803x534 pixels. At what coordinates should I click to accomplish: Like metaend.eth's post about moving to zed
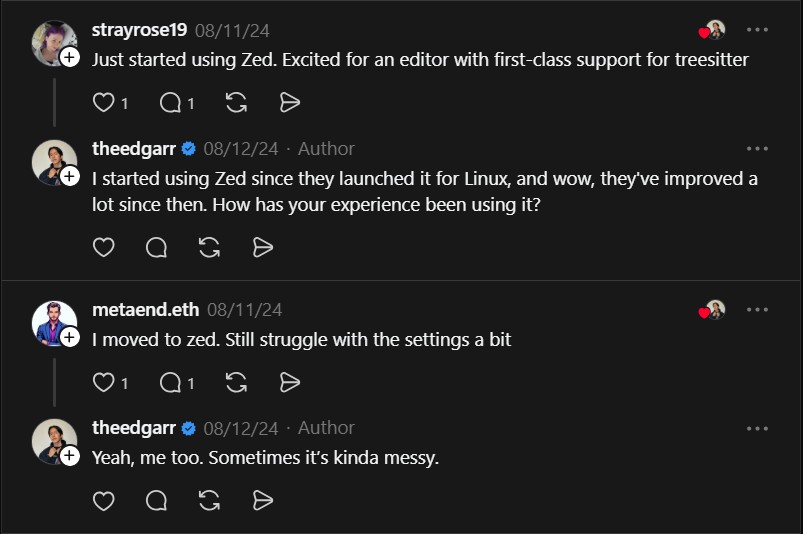[104, 382]
